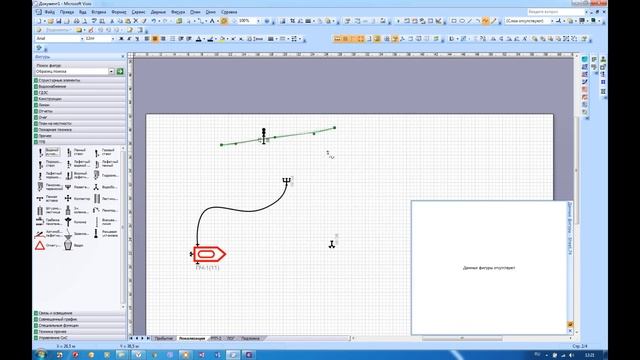Expand the Структурные элементы stencil
Image resolution: width=640 pixels, height=360 pixels.
point(80,80)
